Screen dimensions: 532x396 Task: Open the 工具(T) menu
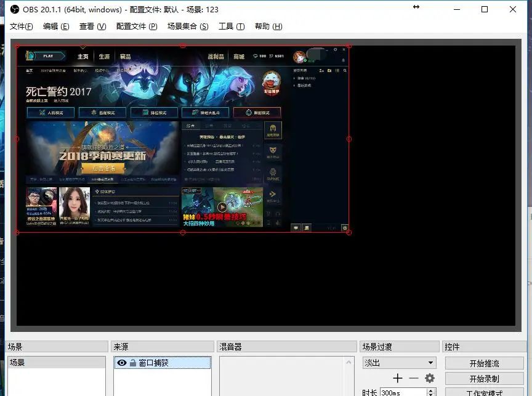(232, 26)
